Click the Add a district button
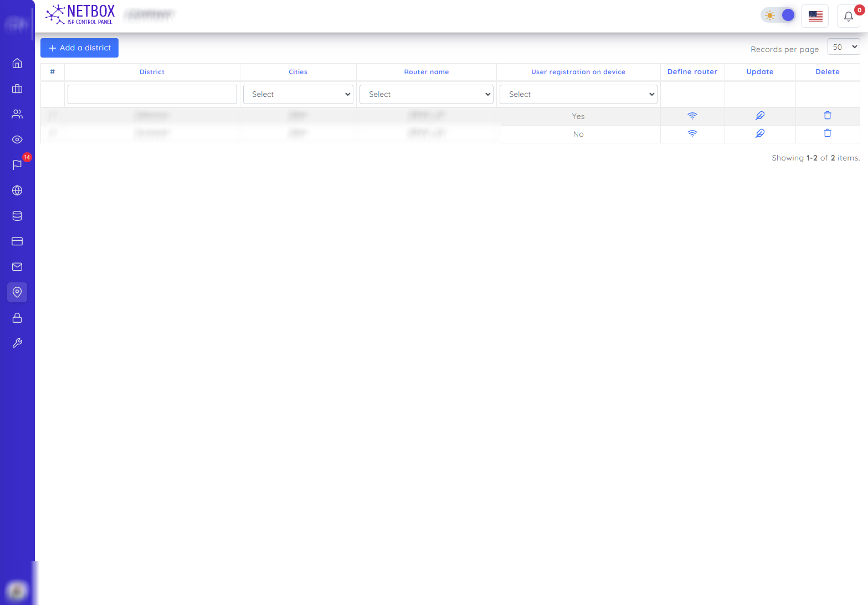Viewport: 868px width, 605px height. (79, 48)
